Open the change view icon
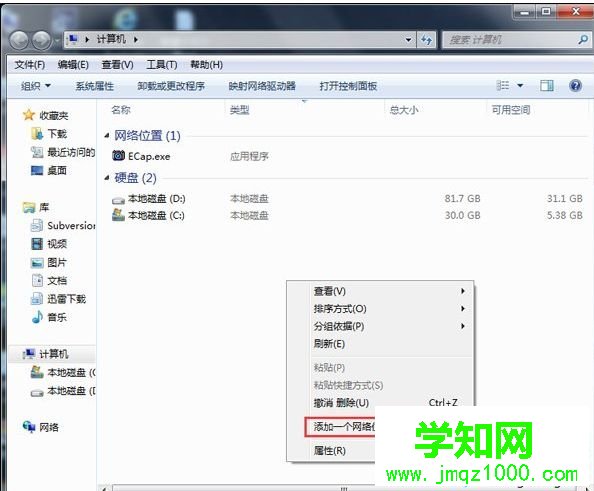This screenshot has width=594, height=491. [503, 86]
